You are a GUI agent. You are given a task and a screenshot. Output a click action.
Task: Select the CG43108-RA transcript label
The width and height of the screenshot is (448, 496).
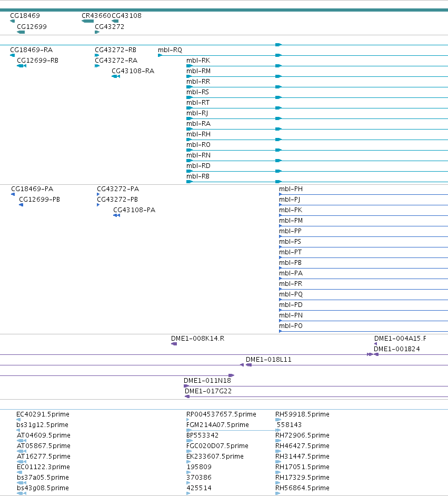[133, 71]
